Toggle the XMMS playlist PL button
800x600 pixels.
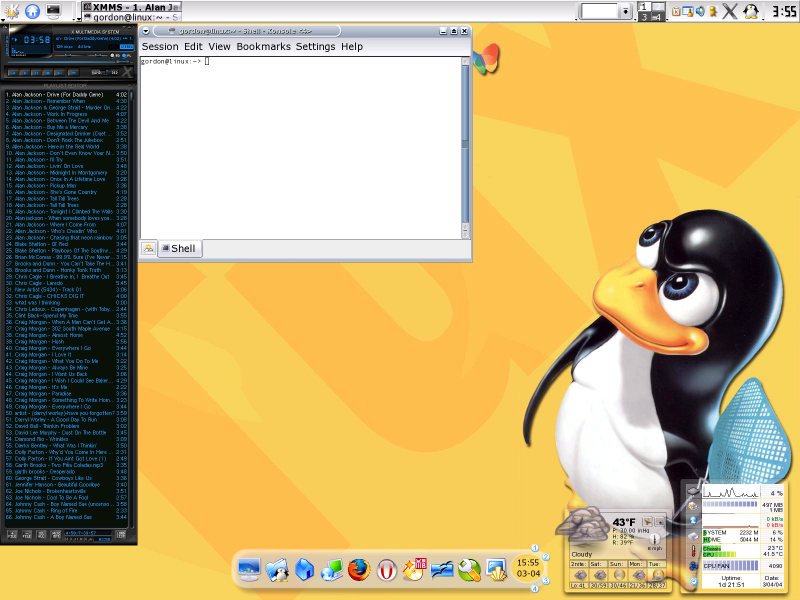pyautogui.click(x=127, y=56)
